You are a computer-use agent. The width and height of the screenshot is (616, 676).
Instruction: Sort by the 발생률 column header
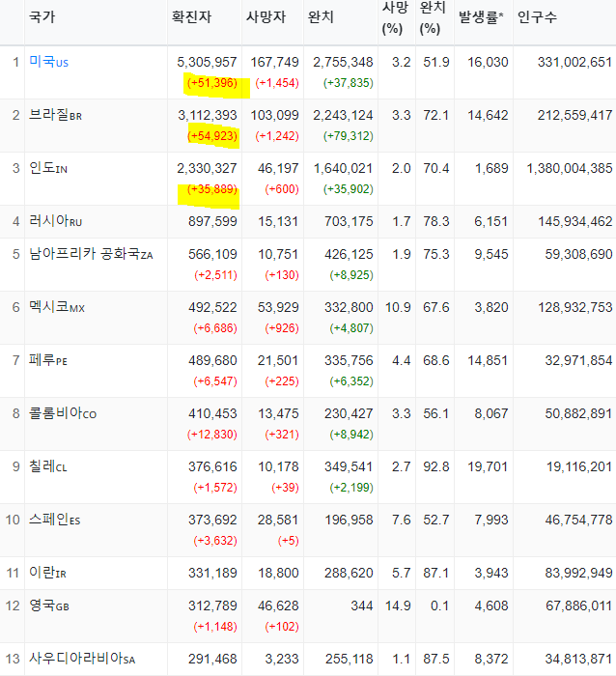pos(481,16)
